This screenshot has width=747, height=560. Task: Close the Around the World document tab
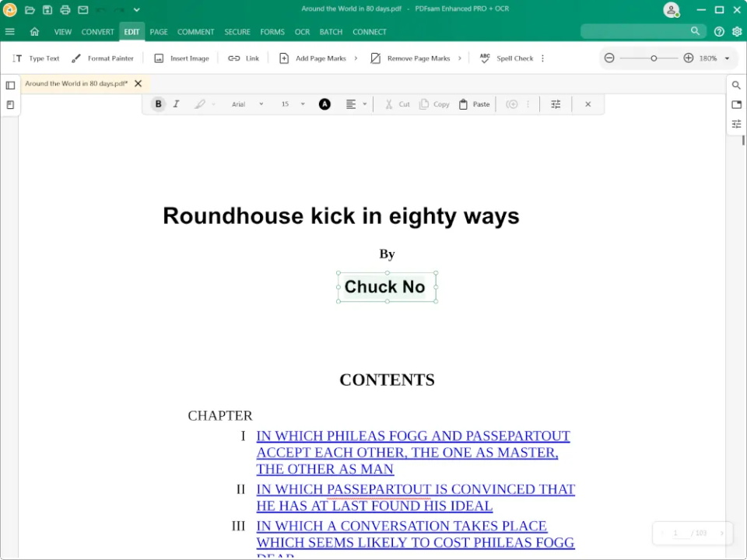(x=139, y=83)
